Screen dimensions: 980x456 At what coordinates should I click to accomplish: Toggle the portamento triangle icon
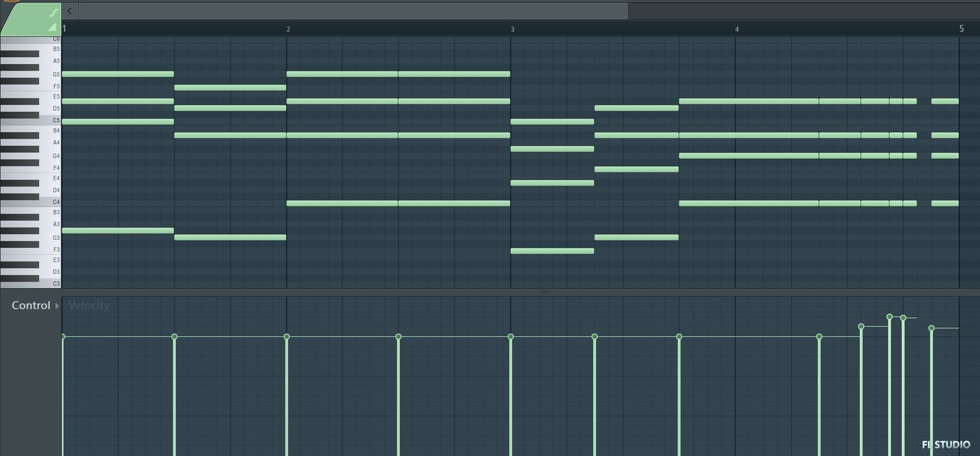52,27
